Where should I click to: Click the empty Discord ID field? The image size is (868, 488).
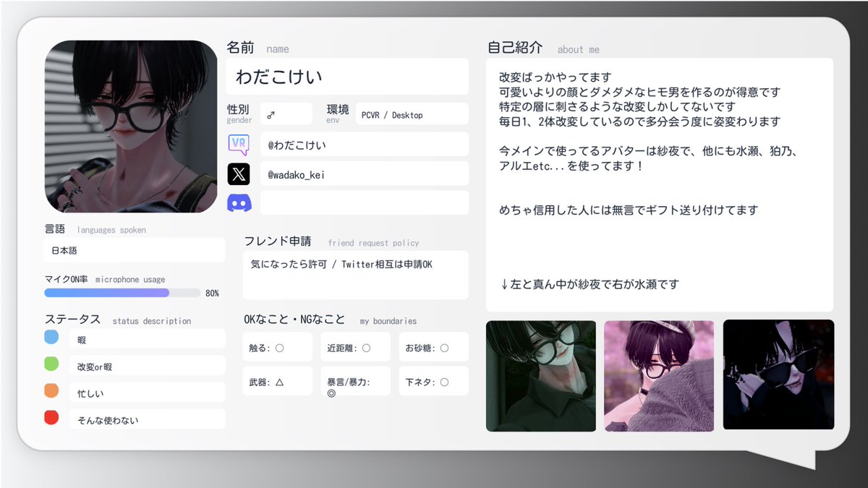click(x=365, y=202)
